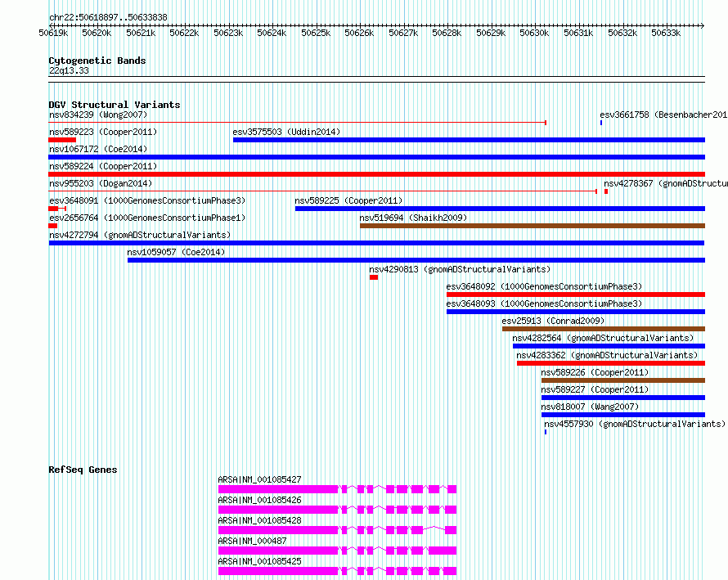Image resolution: width=728 pixels, height=580 pixels.
Task: Select esv3648092 (1000GenomesConsortiumPhase3) label
Action: 544,286
